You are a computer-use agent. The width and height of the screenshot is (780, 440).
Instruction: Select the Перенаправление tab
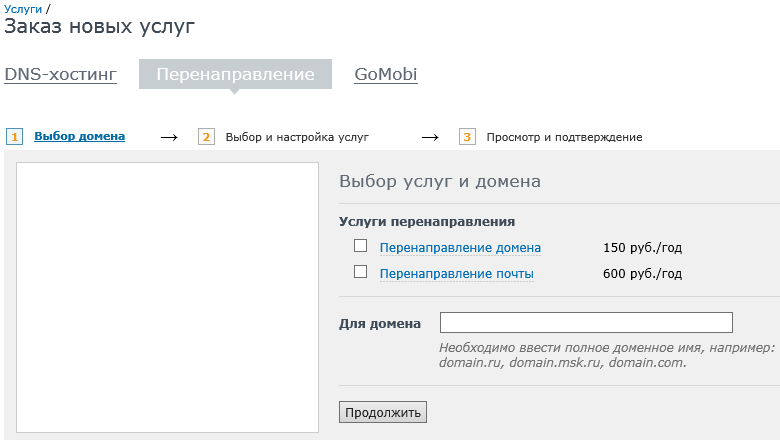[x=235, y=75]
